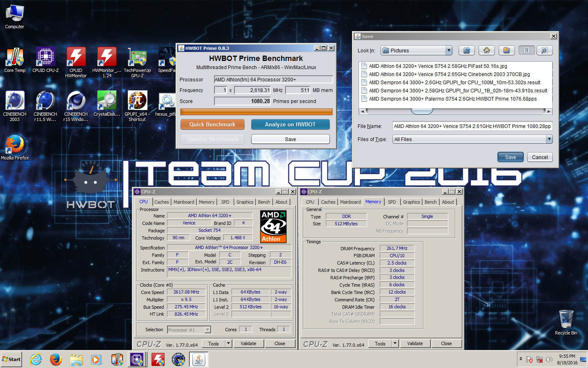This screenshot has width=588, height=368.
Task: Open Mainboard tab in left CPU-Z window
Action: [184, 202]
